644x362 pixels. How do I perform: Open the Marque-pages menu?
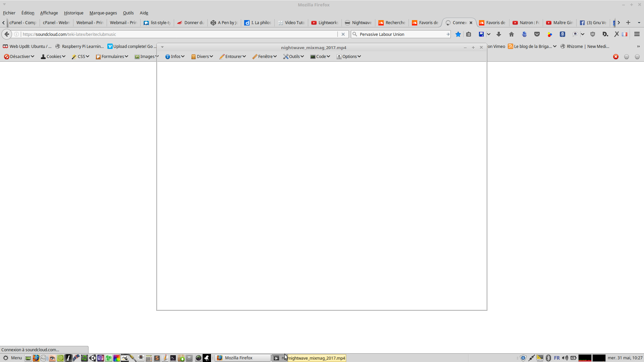(x=103, y=13)
